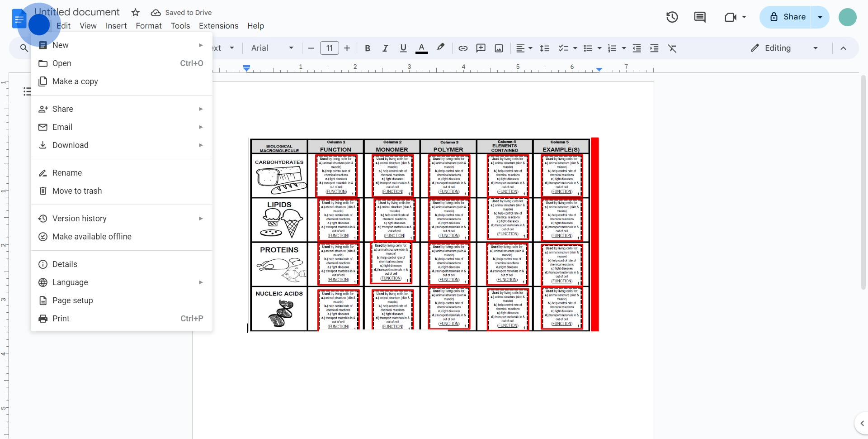Toggle underline formatting

pyautogui.click(x=403, y=48)
